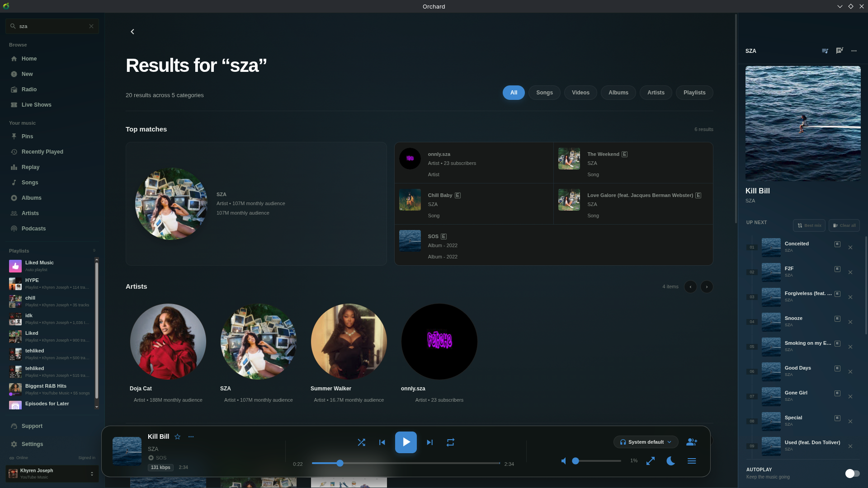
Task: Remove F2F from the queue
Action: click(850, 272)
